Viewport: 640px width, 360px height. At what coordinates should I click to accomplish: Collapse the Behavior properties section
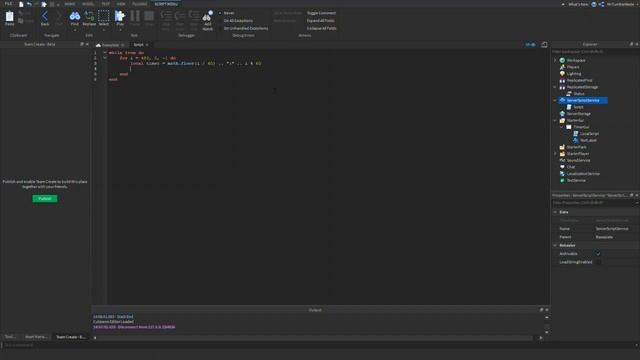point(555,245)
